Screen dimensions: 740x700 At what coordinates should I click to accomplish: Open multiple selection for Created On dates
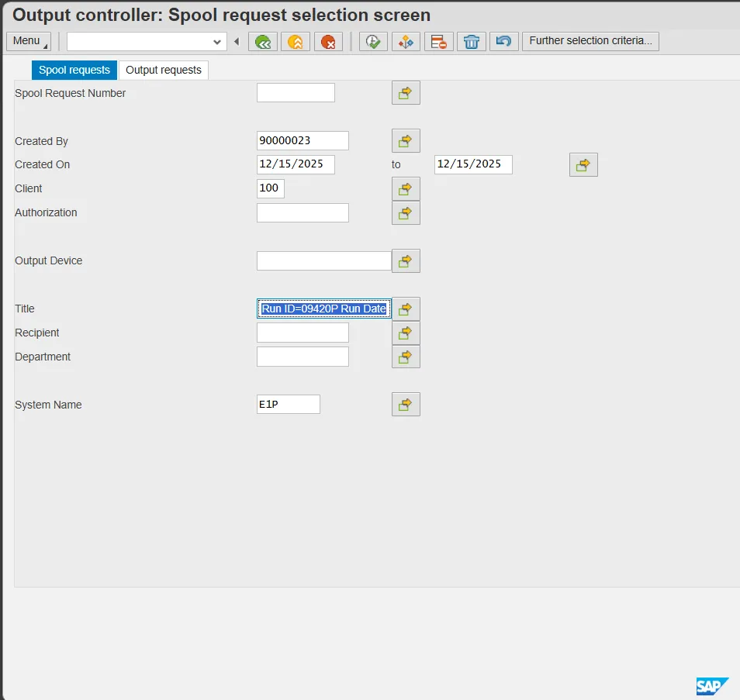click(583, 165)
